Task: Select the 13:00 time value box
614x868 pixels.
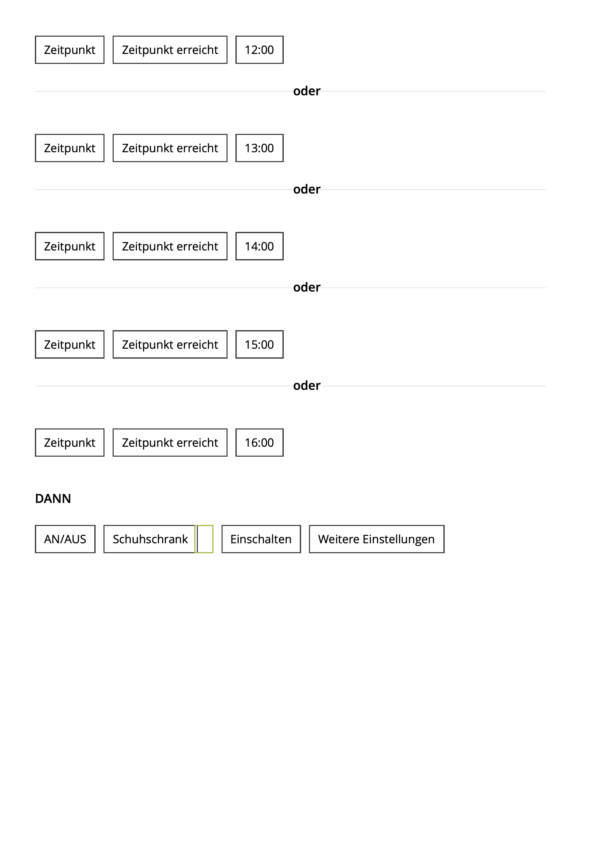Action: (x=259, y=148)
